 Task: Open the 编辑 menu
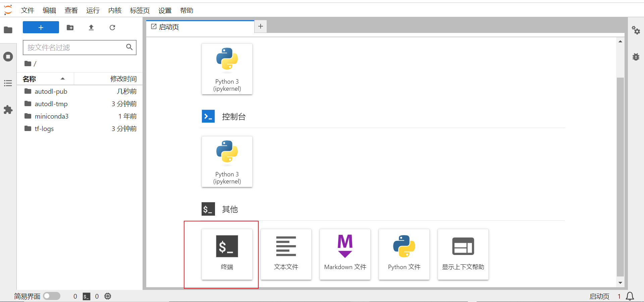49,10
